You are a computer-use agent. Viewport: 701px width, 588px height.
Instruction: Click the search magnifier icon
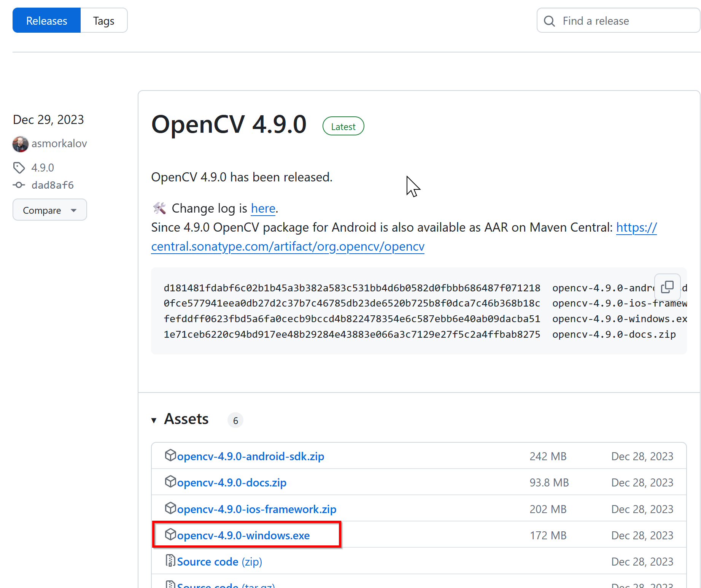[x=549, y=21]
